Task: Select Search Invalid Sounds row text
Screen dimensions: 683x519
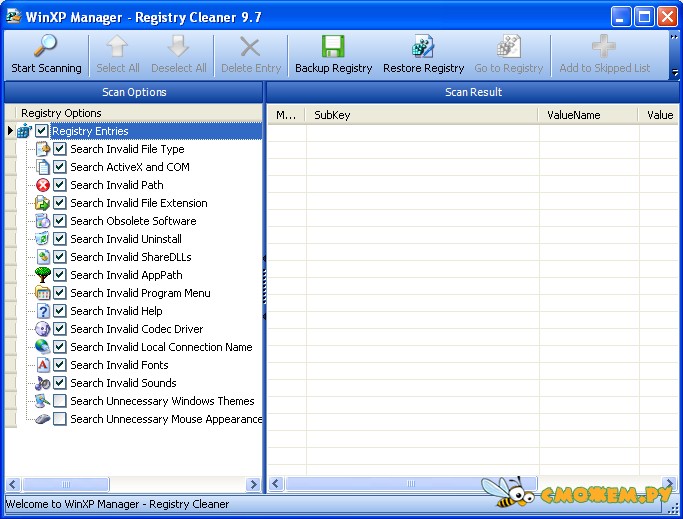Action: coord(123,383)
